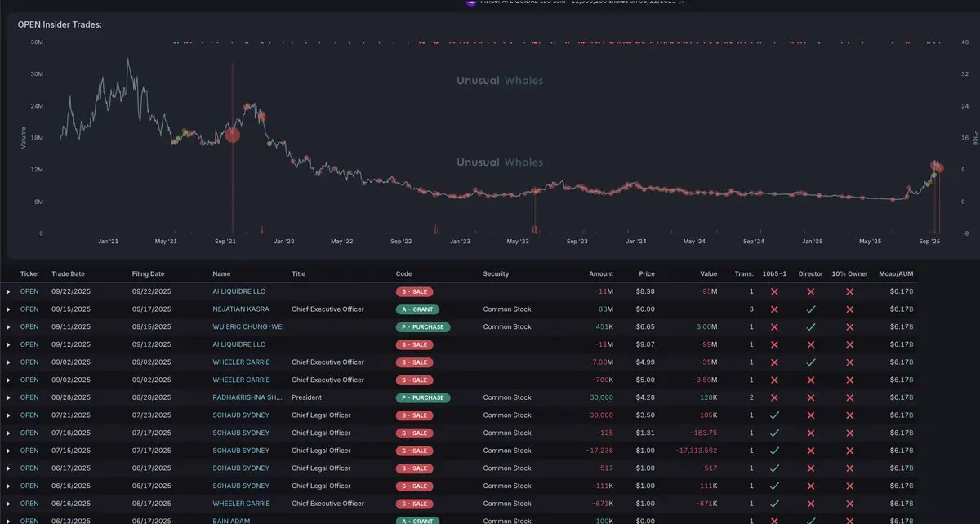Screen dimensions: 980x524
Task: Click 10b5-1 X icon in 09/22/2025 AI LIQUIDRE row
Action: (x=774, y=291)
